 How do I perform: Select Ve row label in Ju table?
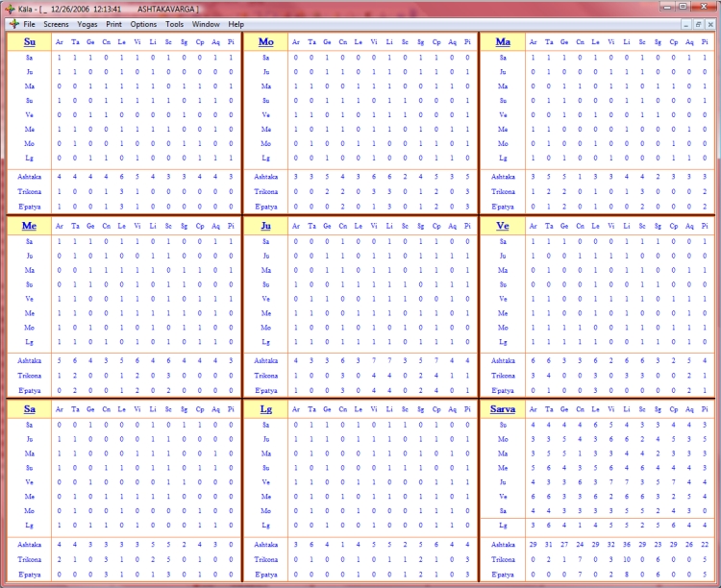265,299
